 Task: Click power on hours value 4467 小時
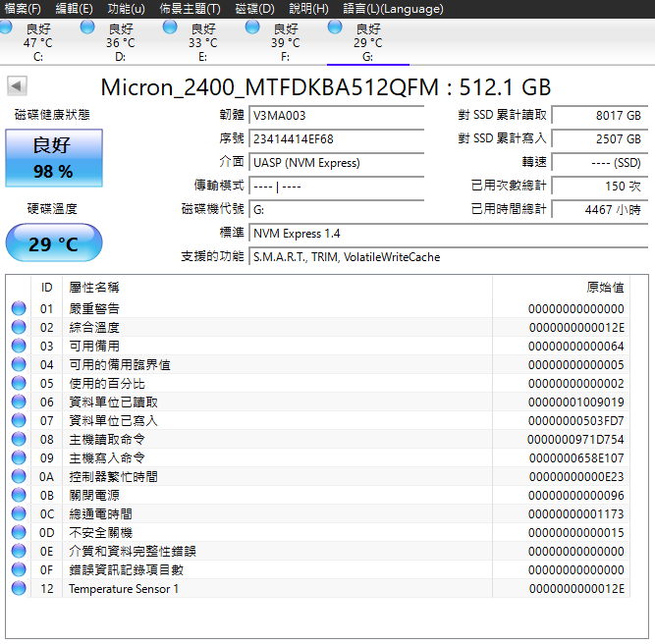coord(600,210)
